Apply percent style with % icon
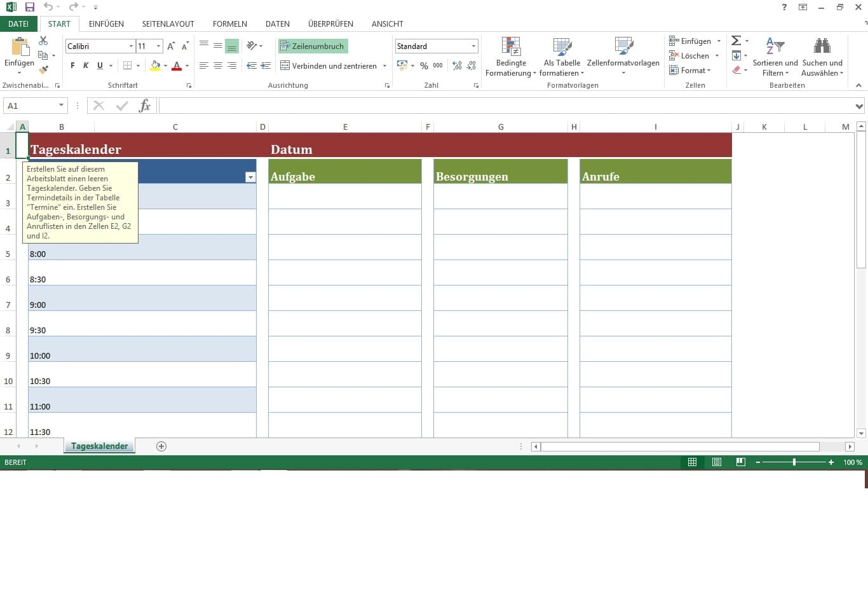 point(424,65)
